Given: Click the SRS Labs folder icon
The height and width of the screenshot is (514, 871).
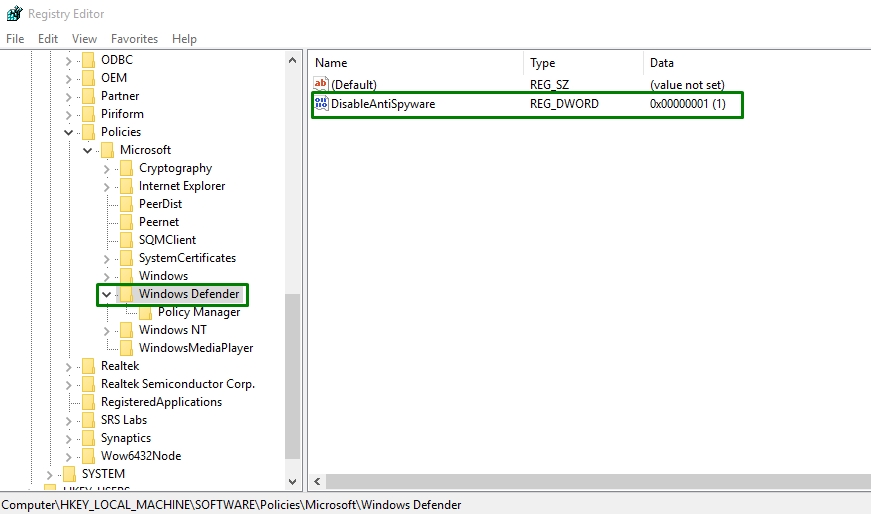Looking at the screenshot, I should click(88, 420).
